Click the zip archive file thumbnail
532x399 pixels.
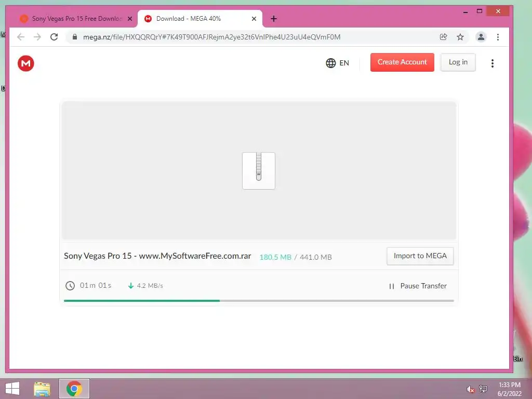coord(259,170)
